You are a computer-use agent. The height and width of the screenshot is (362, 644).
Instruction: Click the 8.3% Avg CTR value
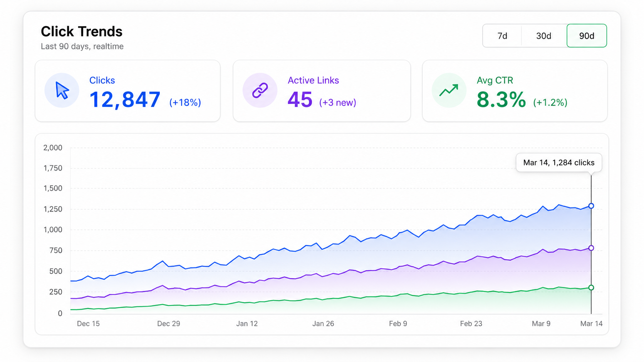coord(501,100)
